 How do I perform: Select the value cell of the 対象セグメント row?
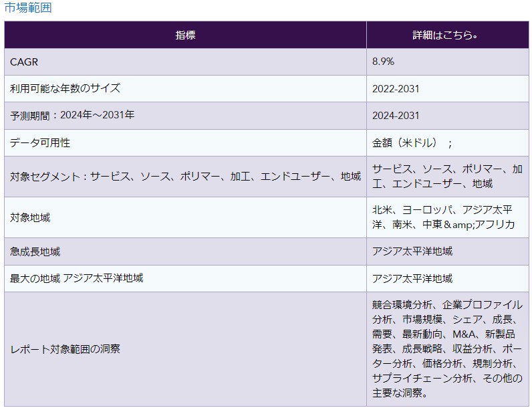click(x=447, y=177)
